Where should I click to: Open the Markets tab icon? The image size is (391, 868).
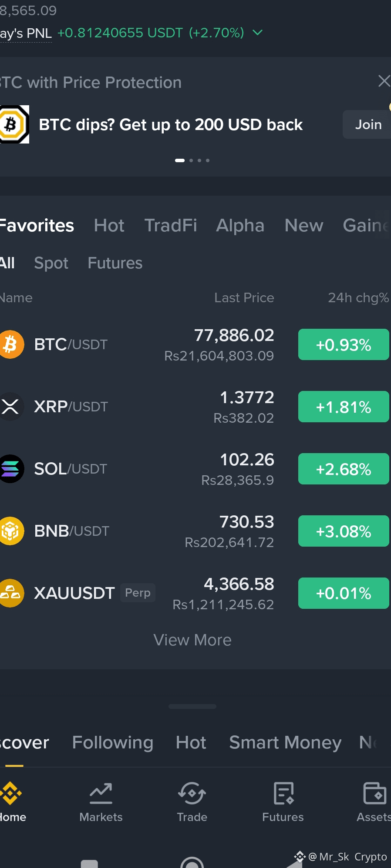click(101, 794)
